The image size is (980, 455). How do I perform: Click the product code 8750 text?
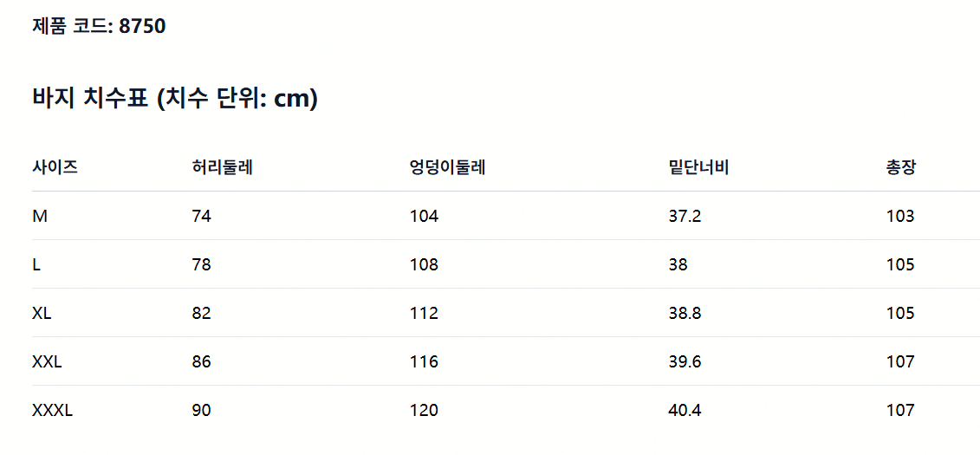point(99,27)
